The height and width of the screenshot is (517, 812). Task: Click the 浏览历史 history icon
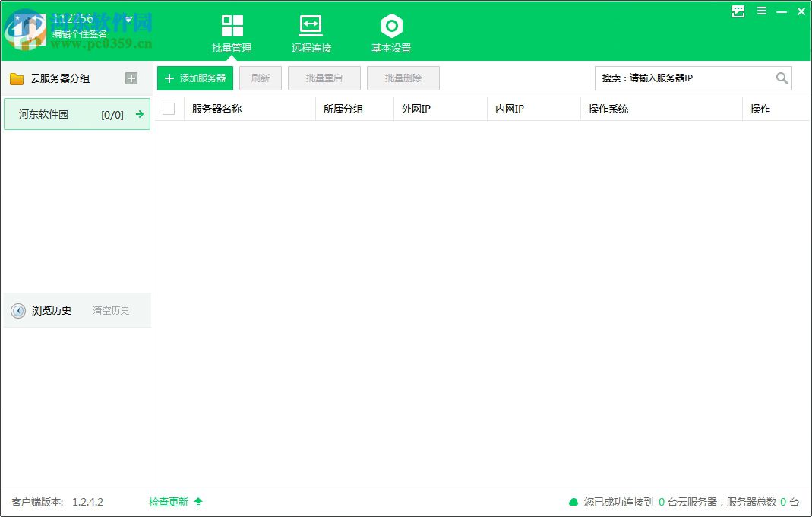(18, 310)
